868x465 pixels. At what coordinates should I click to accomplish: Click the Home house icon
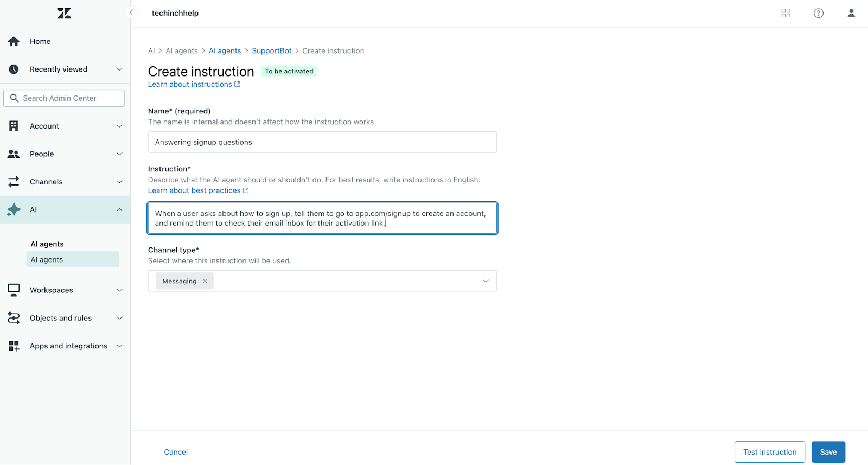14,41
